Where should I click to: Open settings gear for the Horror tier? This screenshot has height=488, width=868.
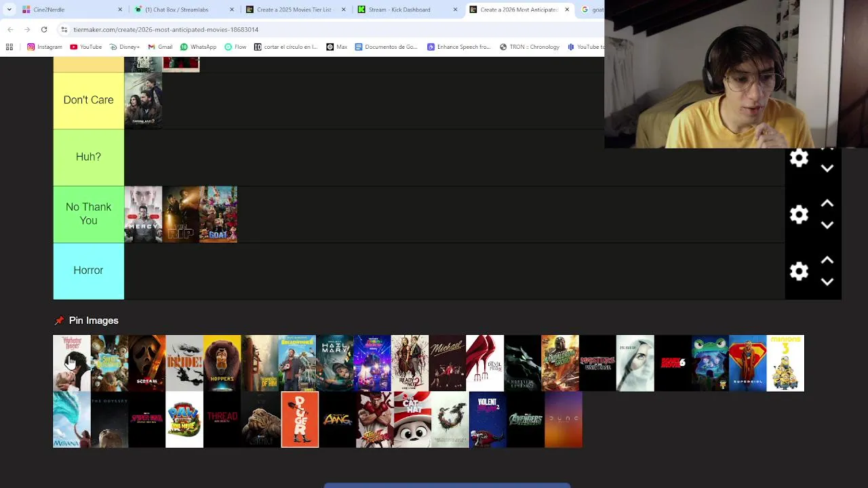pos(799,271)
